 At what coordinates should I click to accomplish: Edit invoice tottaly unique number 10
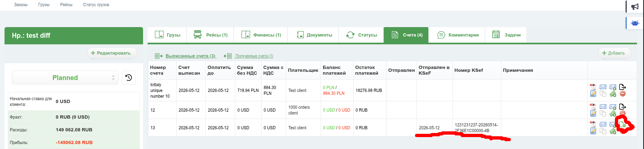593,94
